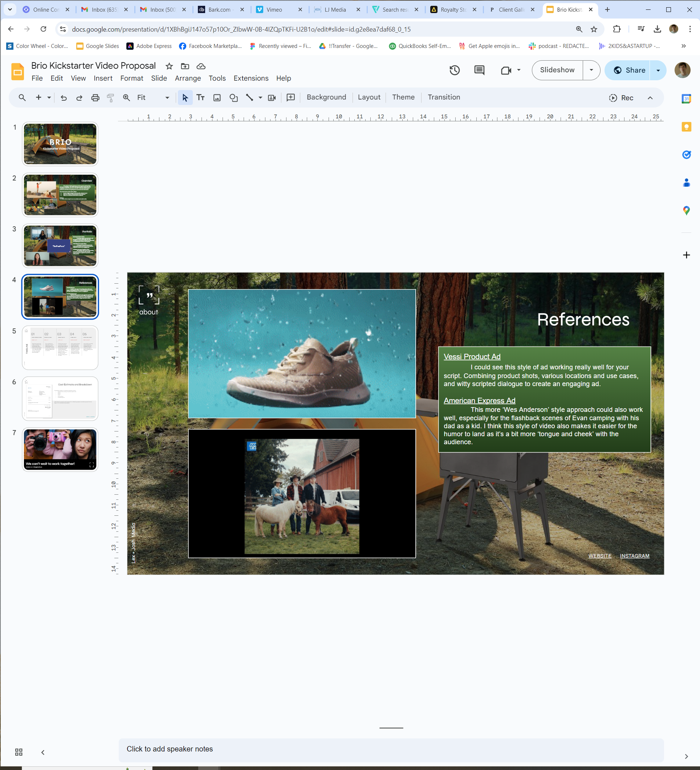Select slide 7 thumbnail
Image resolution: width=700 pixels, height=770 pixels.
click(60, 449)
